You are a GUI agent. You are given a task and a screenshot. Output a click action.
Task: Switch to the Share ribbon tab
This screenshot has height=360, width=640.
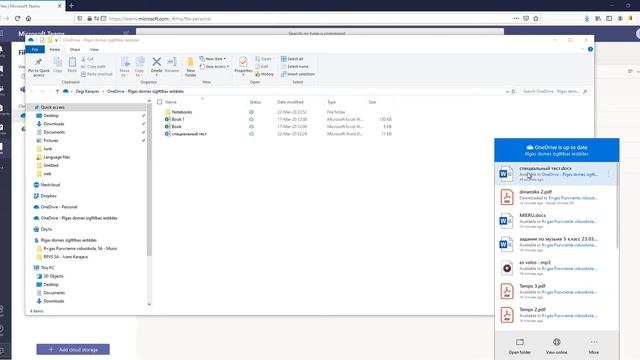[x=75, y=49]
